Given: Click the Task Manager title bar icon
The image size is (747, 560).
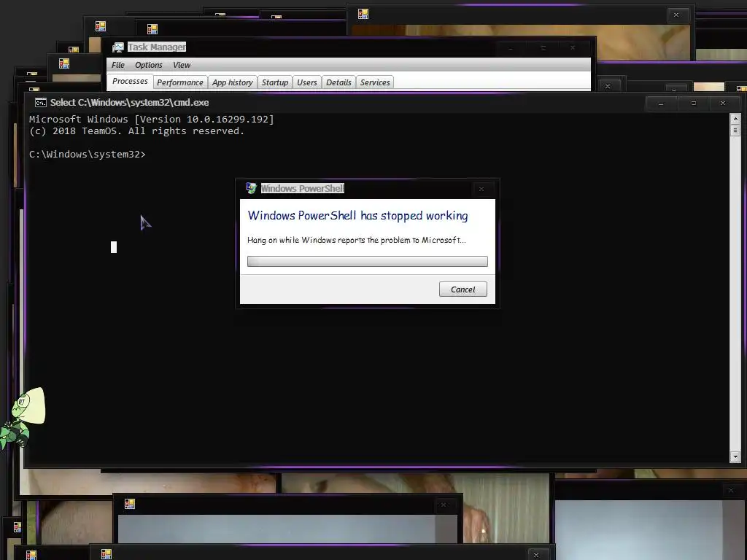Looking at the screenshot, I should click(x=117, y=47).
